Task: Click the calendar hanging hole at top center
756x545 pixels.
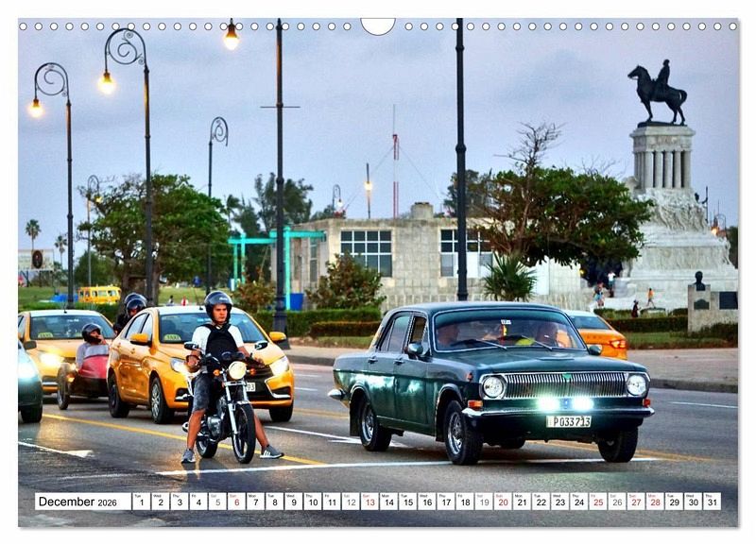Action: [x=378, y=25]
